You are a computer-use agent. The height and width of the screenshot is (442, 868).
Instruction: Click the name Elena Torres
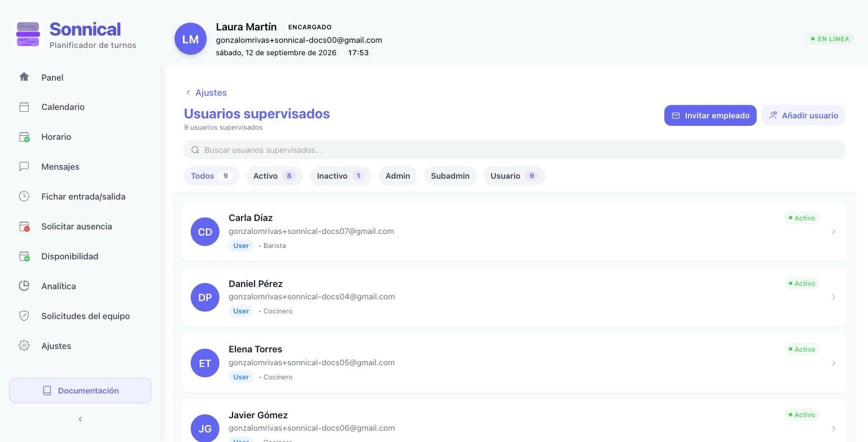(255, 349)
